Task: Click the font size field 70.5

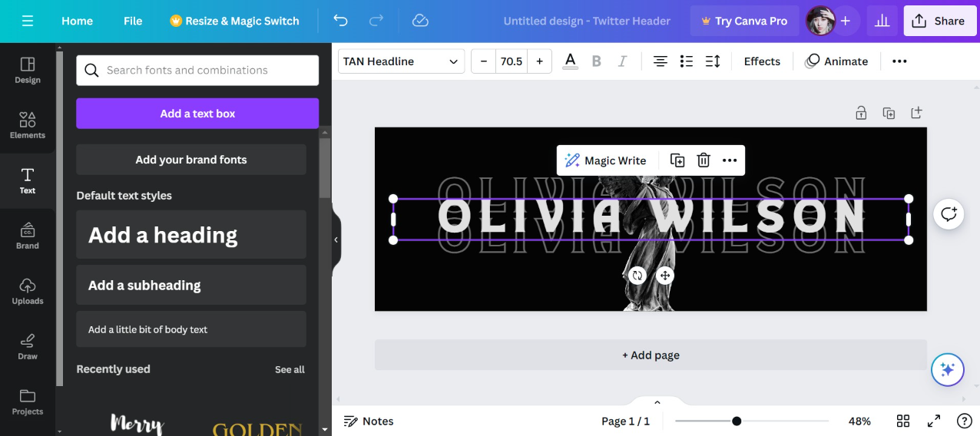Action: point(512,61)
